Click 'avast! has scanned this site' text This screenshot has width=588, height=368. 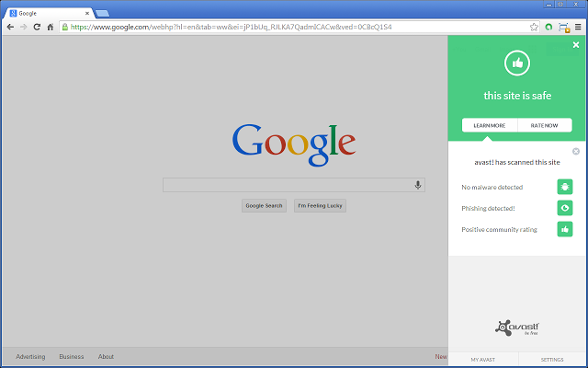pyautogui.click(x=517, y=162)
